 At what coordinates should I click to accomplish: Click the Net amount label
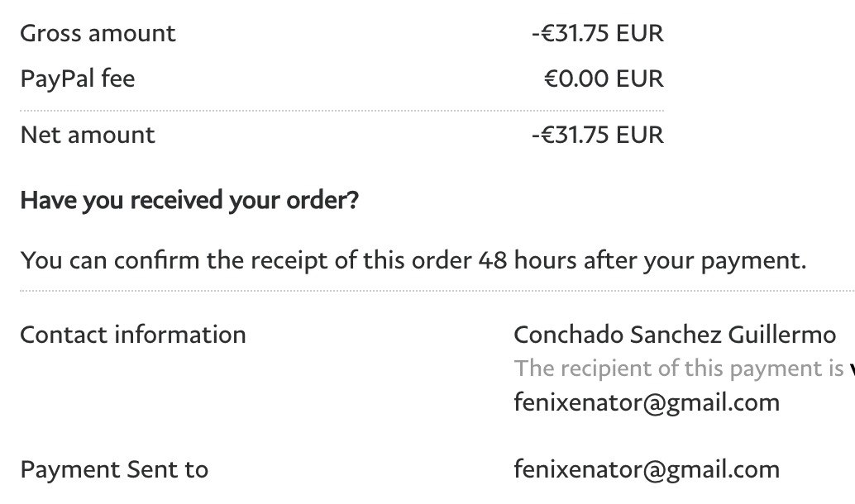coord(87,135)
